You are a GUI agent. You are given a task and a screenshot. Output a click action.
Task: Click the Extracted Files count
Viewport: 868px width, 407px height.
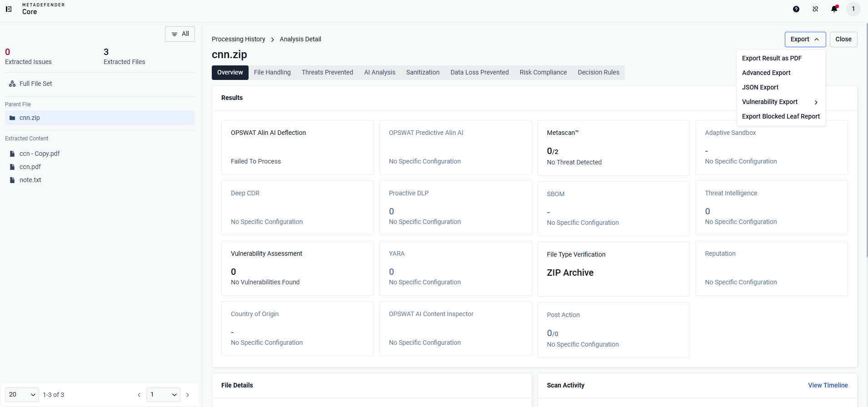coord(106,52)
